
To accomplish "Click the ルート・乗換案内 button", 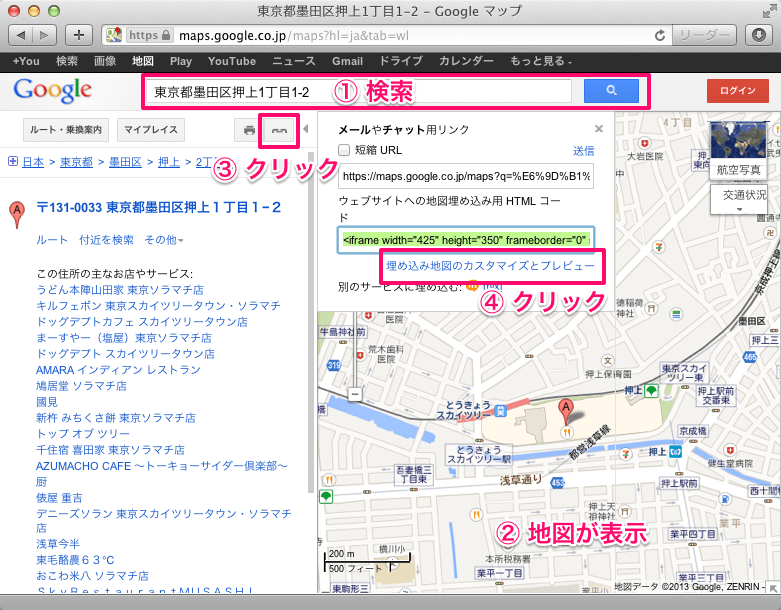I will point(66,130).
